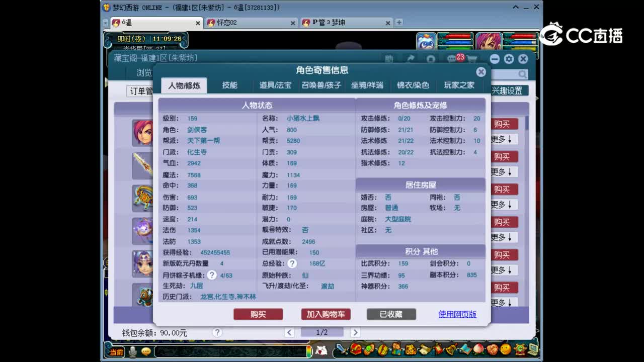Open the chat bubble emoticon icon
The image size is (644, 362).
coord(146,351)
